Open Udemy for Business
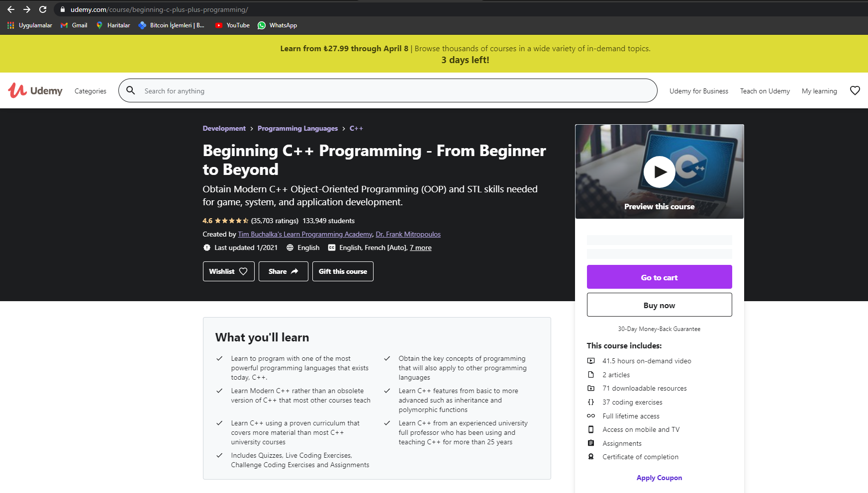 point(699,91)
